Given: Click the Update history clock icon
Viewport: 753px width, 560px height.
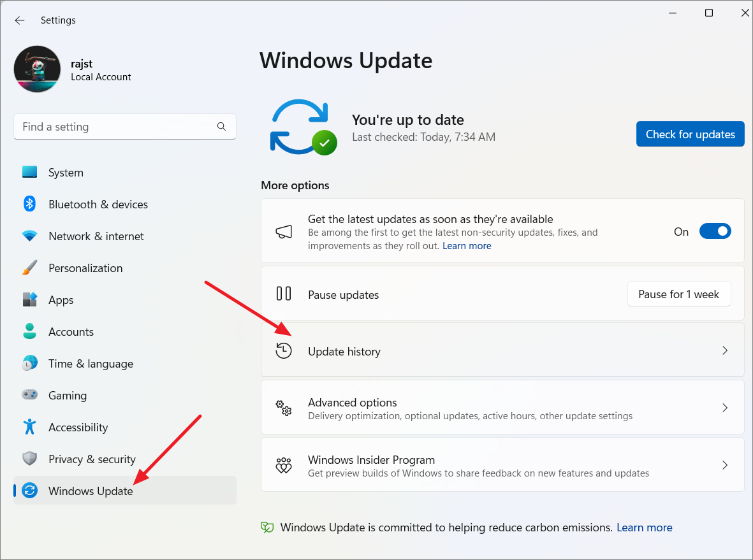Looking at the screenshot, I should coord(283,350).
